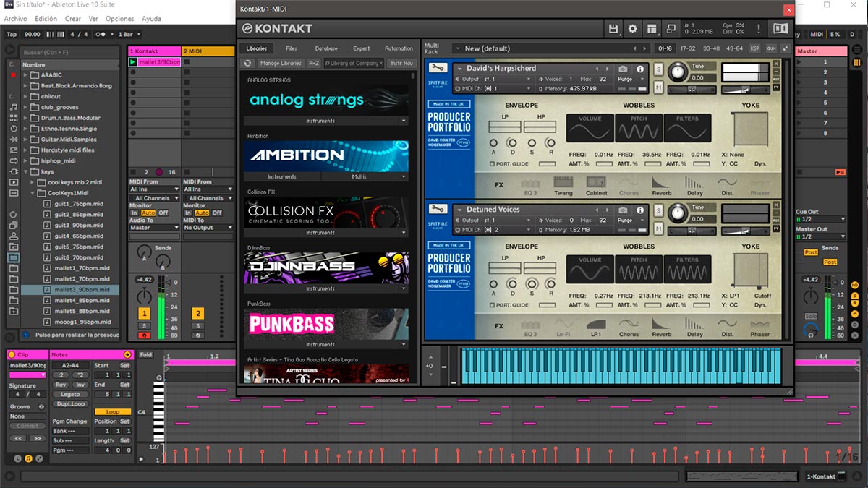Viewport: 868px width, 488px height.
Task: Open wrench edit mode for David's Harpsichord
Action: 438,68
